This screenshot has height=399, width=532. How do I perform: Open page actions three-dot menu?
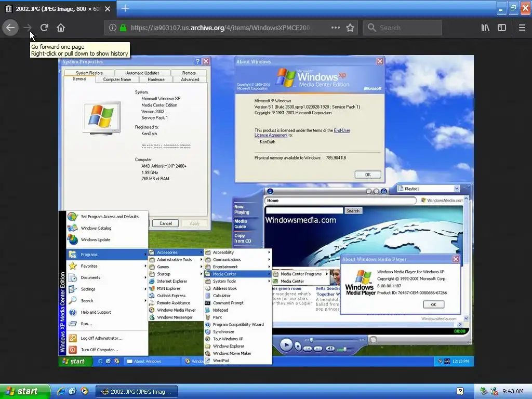(x=336, y=28)
